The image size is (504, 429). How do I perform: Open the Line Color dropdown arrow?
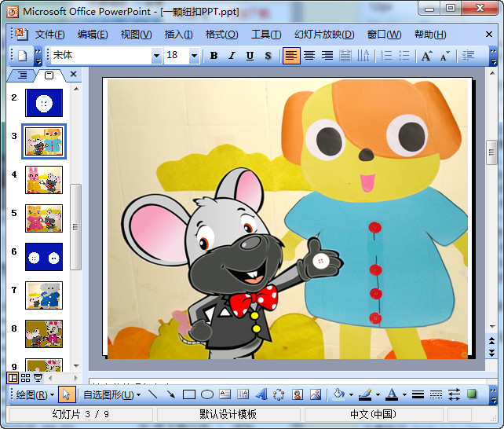coord(378,395)
